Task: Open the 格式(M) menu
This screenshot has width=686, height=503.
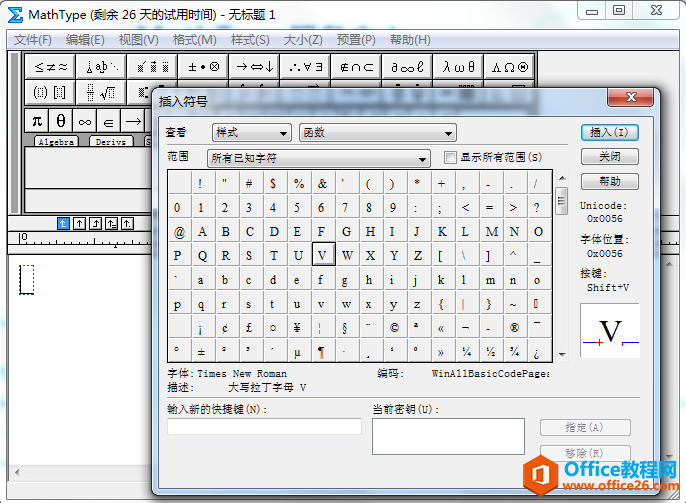Action: tap(194, 40)
